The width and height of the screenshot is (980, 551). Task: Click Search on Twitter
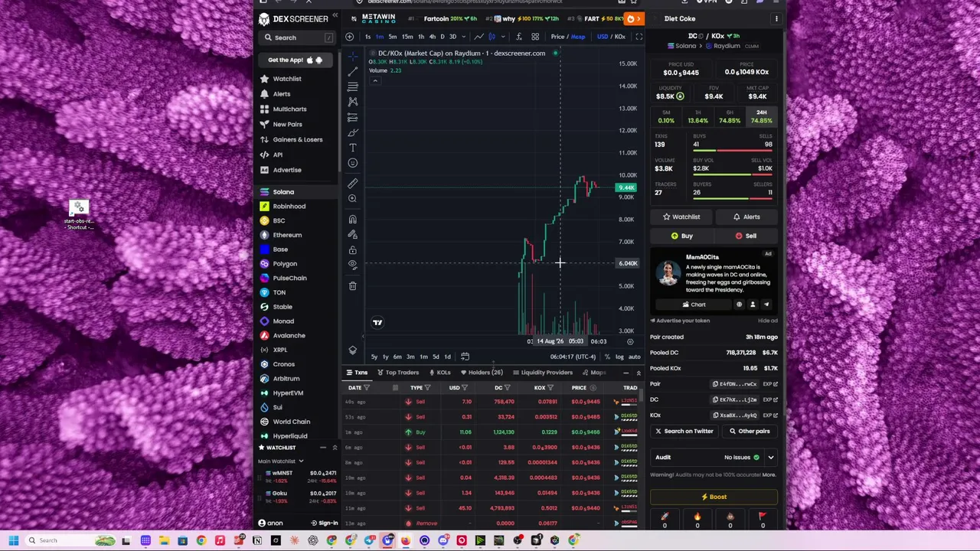click(x=684, y=431)
